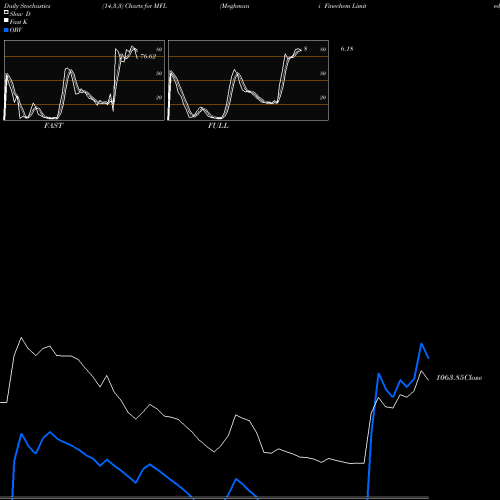
Task: Click the white close price line's first peak
Action: pos(22,338)
